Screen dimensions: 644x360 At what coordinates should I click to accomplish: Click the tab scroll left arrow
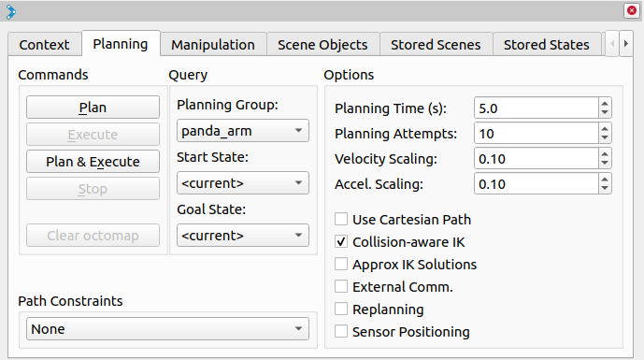(612, 44)
